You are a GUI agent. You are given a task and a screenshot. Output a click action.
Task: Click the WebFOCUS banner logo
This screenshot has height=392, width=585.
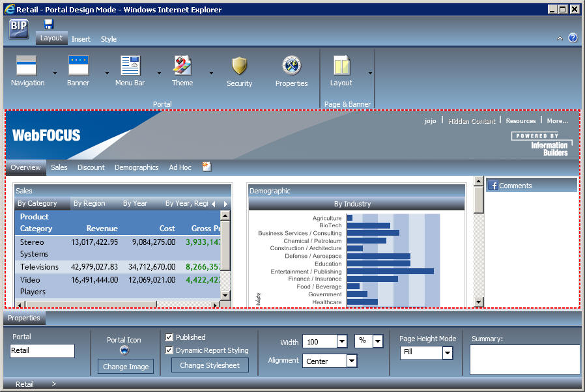(46, 135)
